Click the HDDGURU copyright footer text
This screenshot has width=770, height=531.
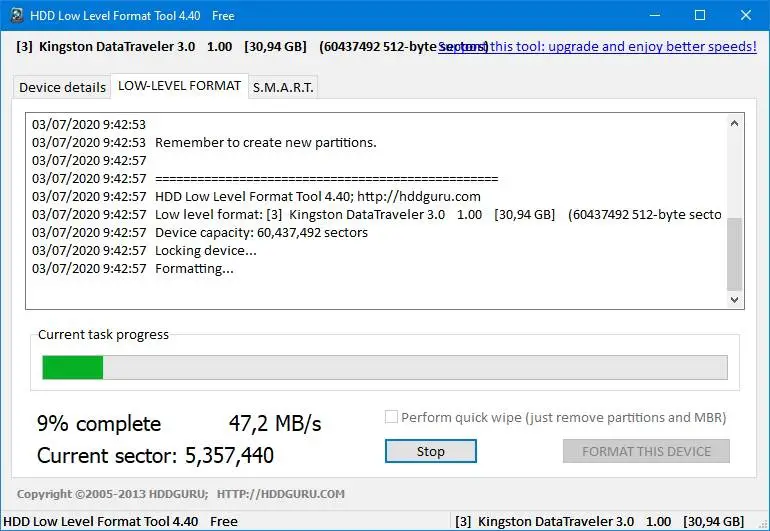tap(181, 493)
